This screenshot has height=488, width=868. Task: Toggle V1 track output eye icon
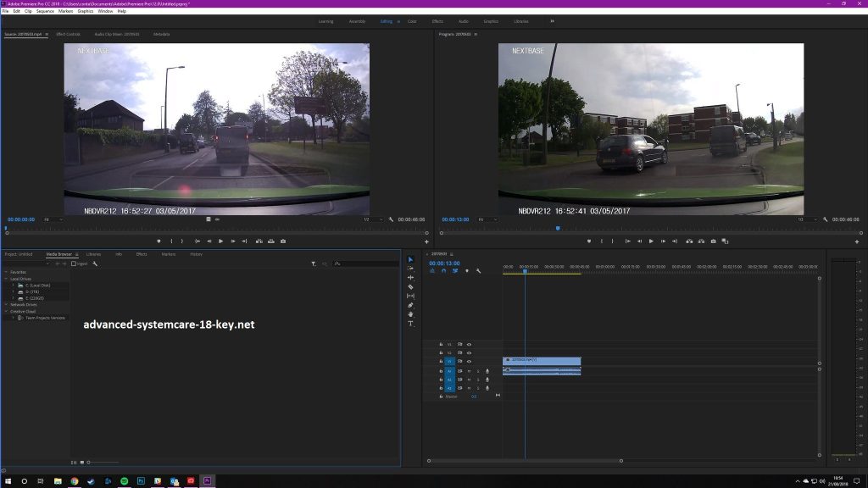[x=469, y=362]
